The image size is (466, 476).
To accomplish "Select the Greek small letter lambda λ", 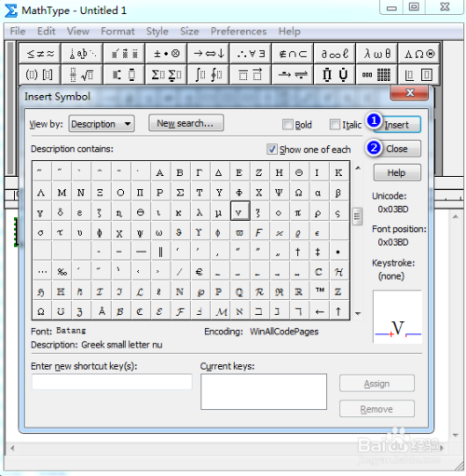I will (199, 212).
